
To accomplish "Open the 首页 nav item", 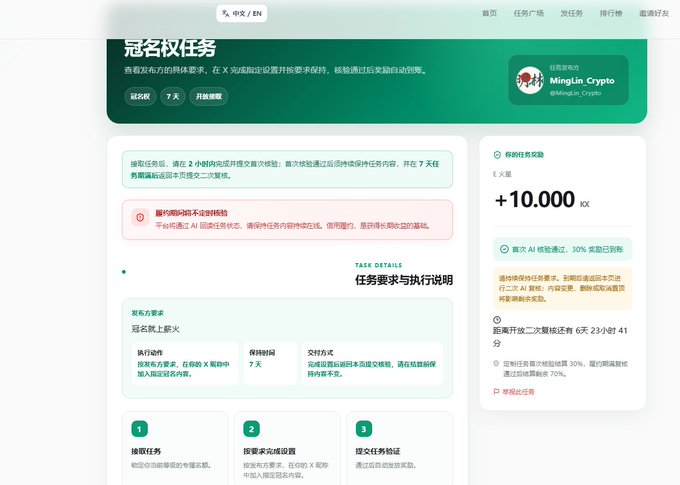I will pos(489,13).
